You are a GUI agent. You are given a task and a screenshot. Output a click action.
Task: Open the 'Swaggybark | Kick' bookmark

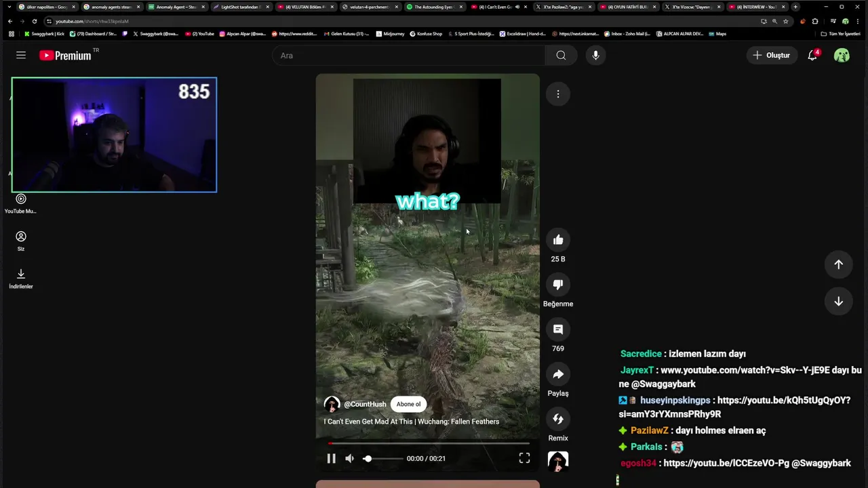pos(44,33)
